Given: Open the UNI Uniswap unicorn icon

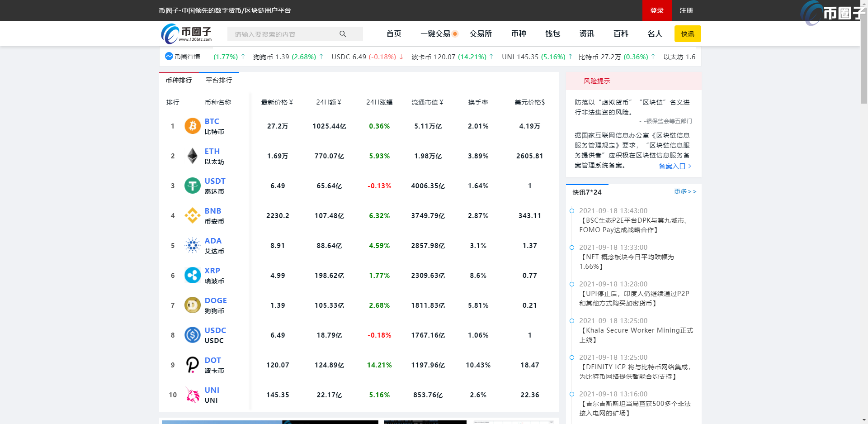Looking at the screenshot, I should [193, 395].
